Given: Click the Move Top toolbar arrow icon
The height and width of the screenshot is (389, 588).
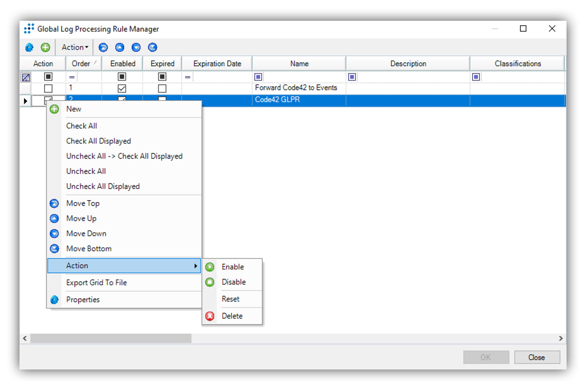Looking at the screenshot, I should point(103,47).
